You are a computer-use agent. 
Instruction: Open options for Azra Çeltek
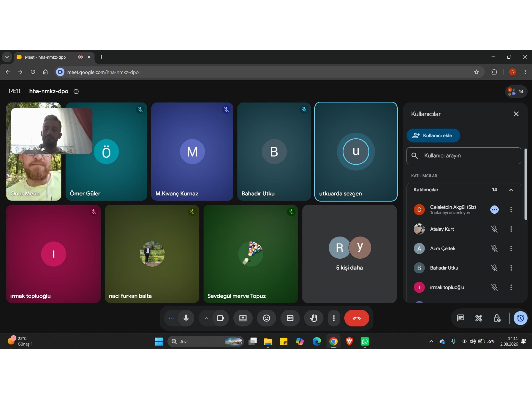511,248
